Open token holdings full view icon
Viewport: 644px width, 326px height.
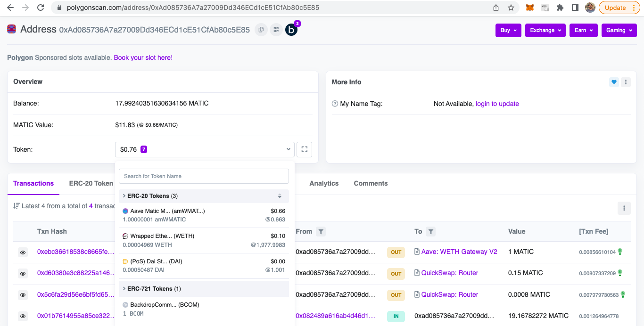coord(304,149)
